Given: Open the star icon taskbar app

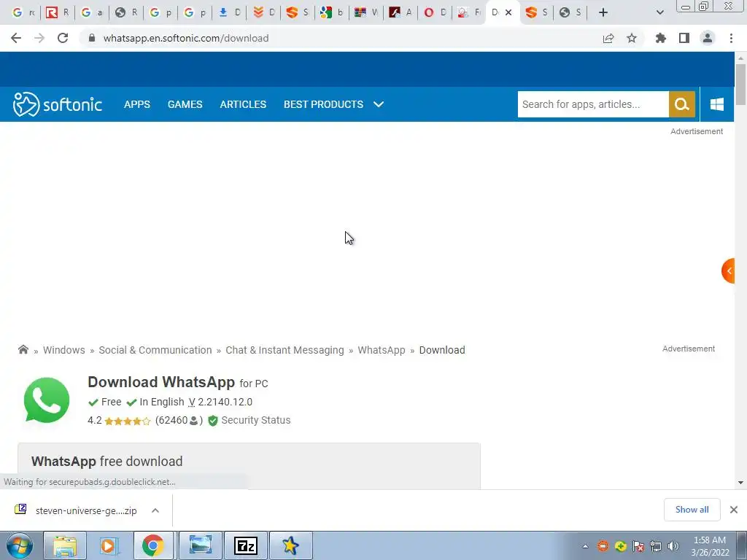Looking at the screenshot, I should tap(290, 545).
